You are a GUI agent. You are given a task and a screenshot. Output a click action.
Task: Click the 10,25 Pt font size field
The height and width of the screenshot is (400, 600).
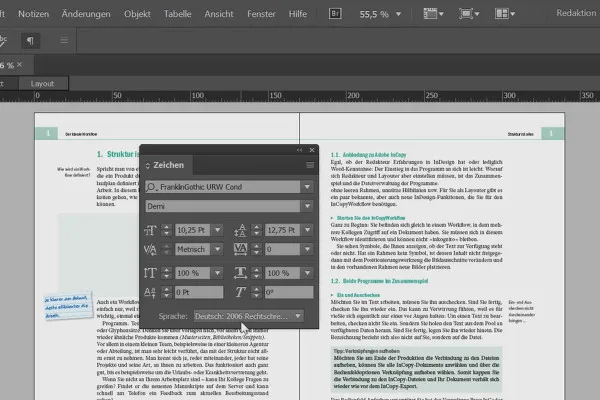pos(192,230)
